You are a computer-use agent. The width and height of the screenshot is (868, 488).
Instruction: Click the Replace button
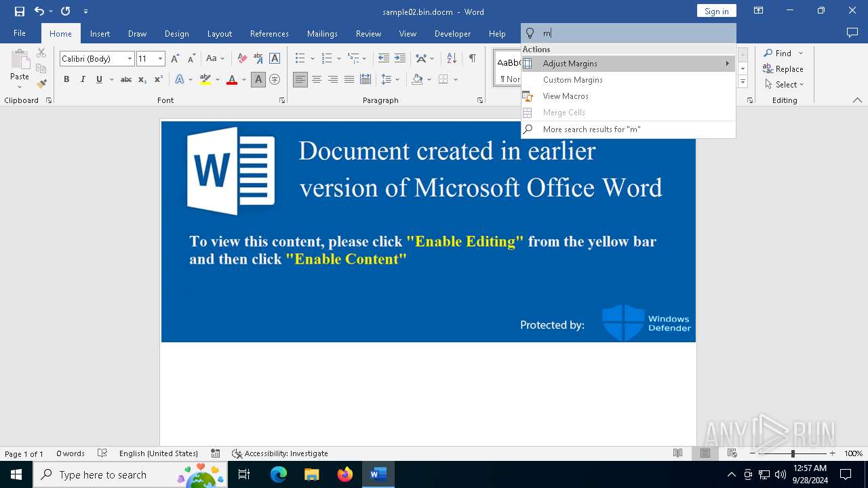[x=783, y=68]
